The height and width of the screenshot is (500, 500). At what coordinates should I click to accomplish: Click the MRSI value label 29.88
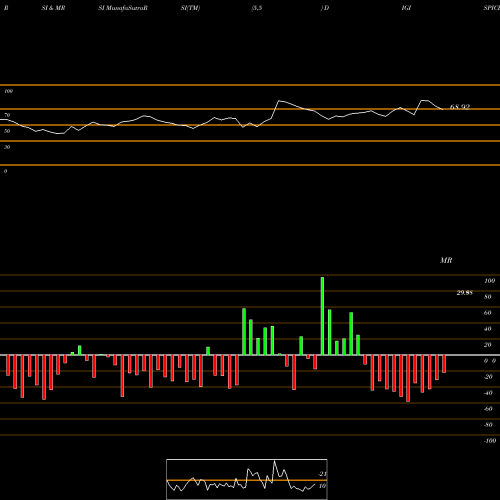[x=464, y=293]
